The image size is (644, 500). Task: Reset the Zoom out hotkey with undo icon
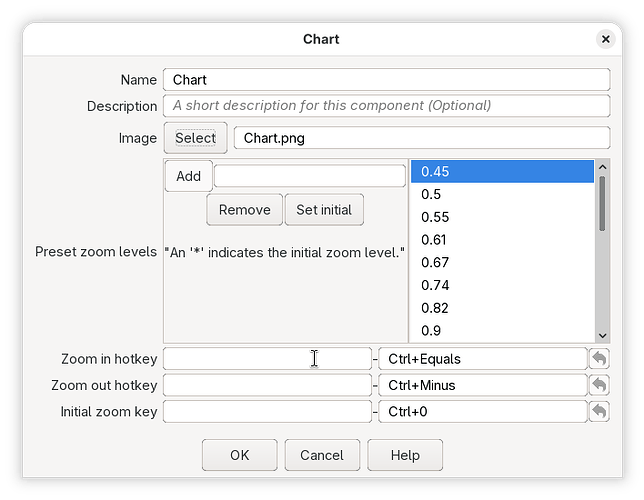(x=599, y=385)
